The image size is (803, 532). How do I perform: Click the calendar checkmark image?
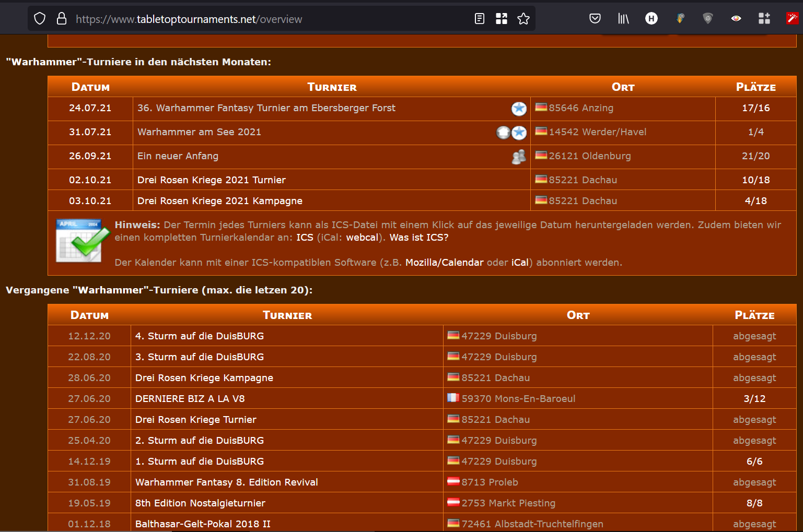(x=79, y=241)
